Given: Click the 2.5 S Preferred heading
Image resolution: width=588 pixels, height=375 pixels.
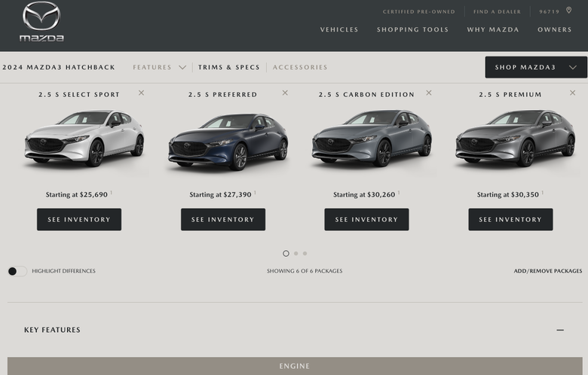Looking at the screenshot, I should pyautogui.click(x=222, y=95).
